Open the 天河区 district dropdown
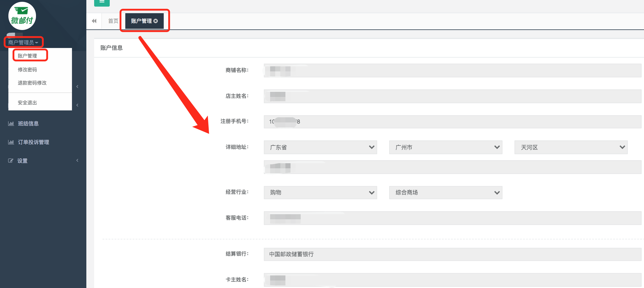 pyautogui.click(x=571, y=147)
